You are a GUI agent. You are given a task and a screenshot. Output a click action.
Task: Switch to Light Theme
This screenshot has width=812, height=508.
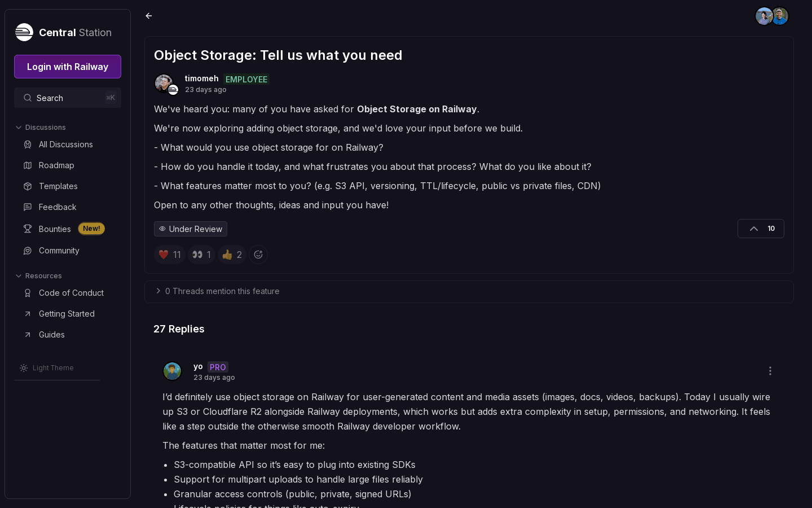52,368
